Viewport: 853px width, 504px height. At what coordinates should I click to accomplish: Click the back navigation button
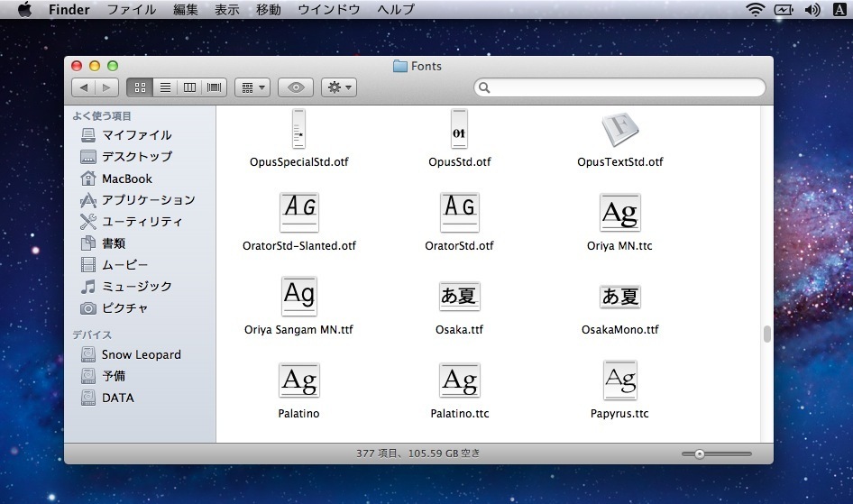(x=84, y=87)
